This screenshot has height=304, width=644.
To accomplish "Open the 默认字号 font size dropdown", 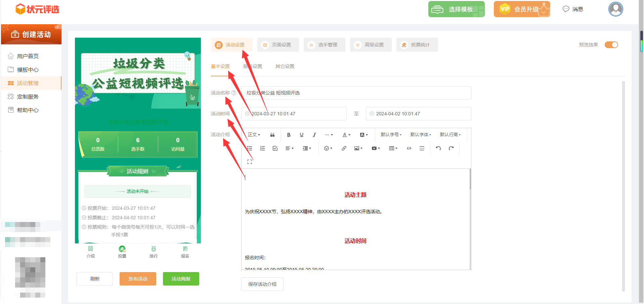I will click(x=391, y=135).
